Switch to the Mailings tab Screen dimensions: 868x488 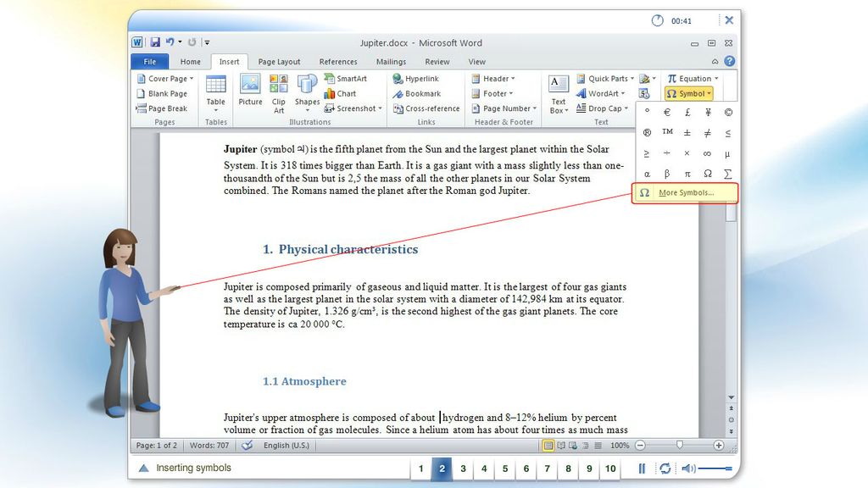(x=391, y=61)
